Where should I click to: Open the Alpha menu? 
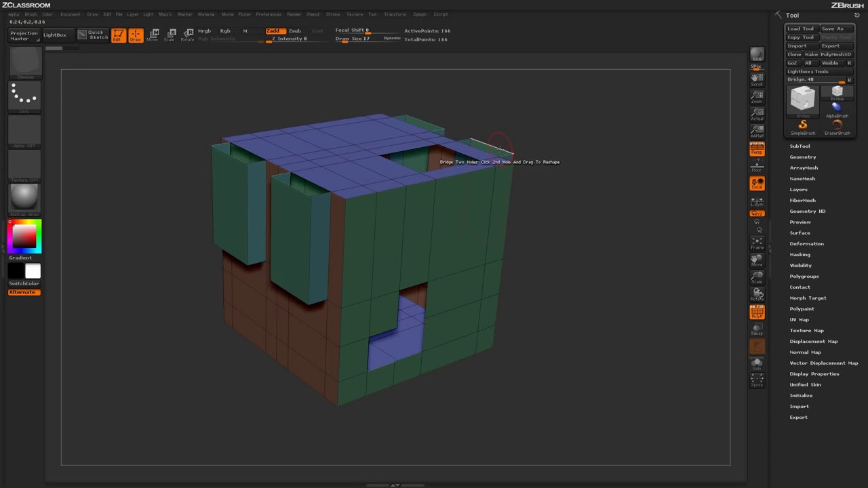coord(14,14)
